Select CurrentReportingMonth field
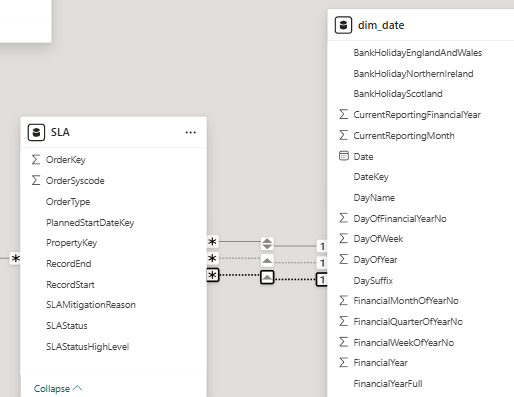This screenshot has width=514, height=397. coord(404,136)
